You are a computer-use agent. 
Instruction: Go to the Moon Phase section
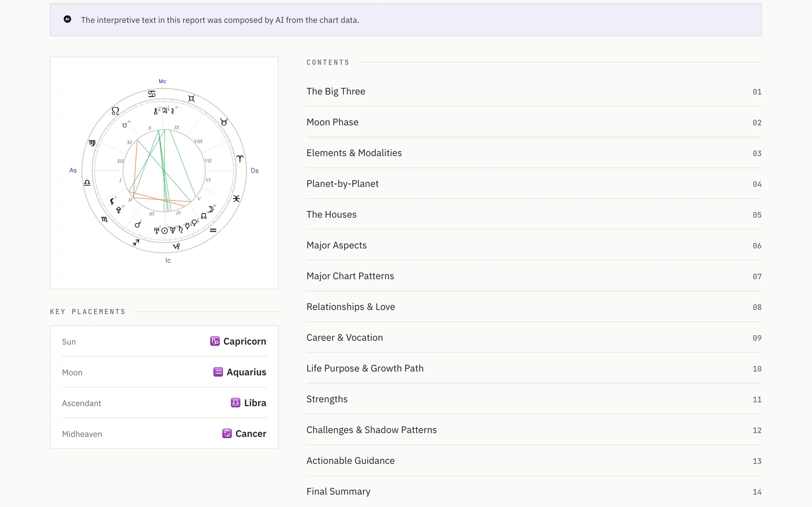point(534,122)
